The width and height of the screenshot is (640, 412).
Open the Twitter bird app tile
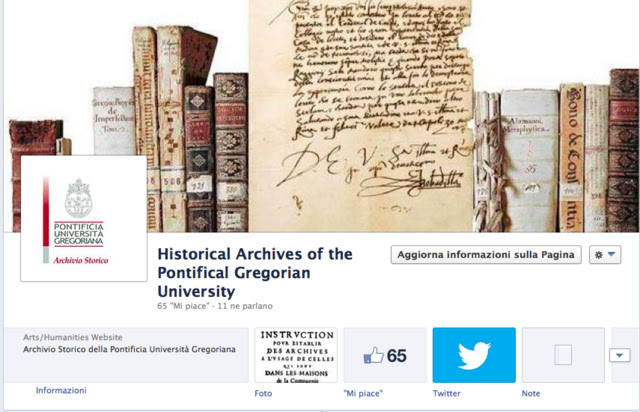474,355
